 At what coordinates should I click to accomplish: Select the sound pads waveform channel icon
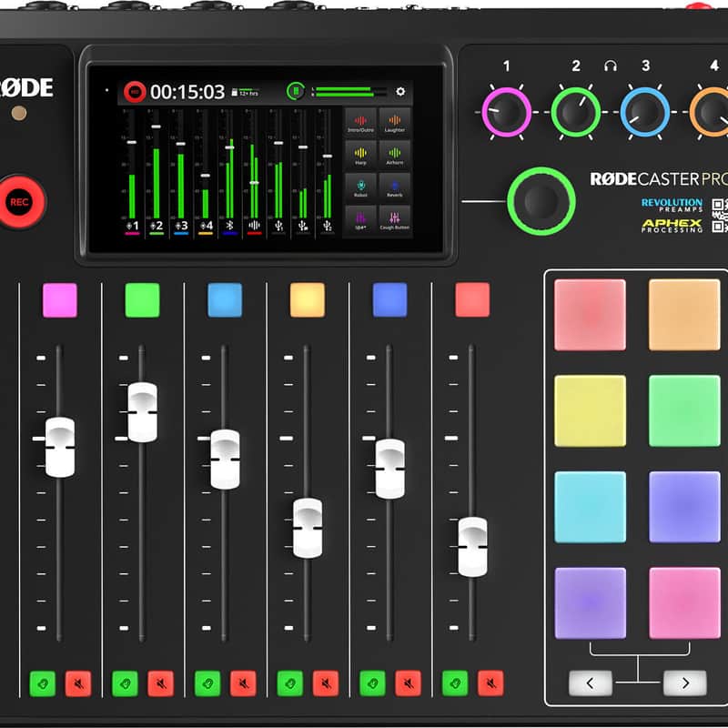coord(254,226)
